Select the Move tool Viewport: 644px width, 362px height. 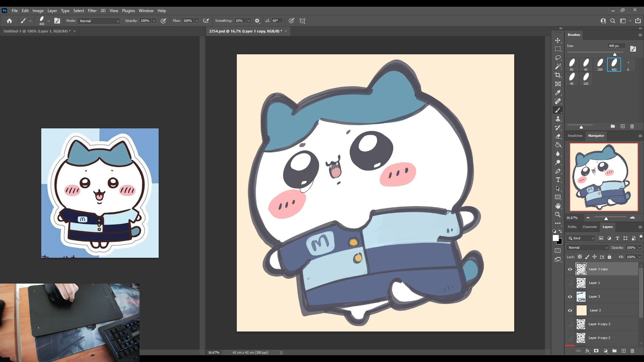pyautogui.click(x=558, y=40)
